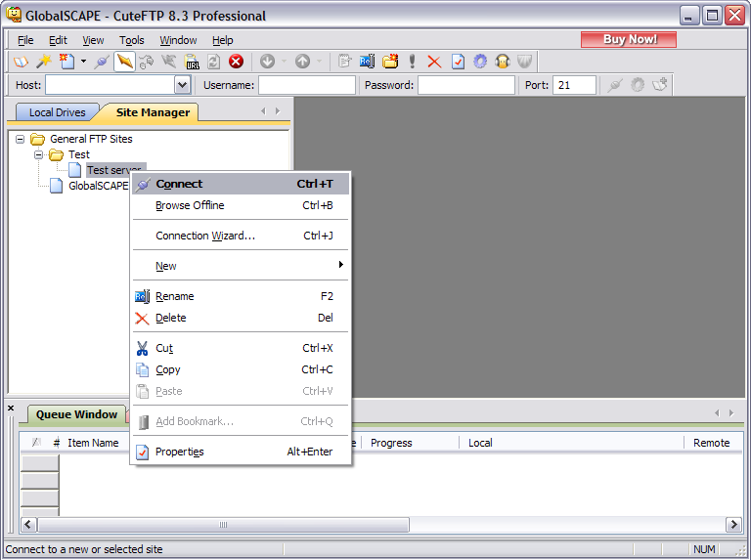Choose Delete from context menu

pyautogui.click(x=241, y=318)
